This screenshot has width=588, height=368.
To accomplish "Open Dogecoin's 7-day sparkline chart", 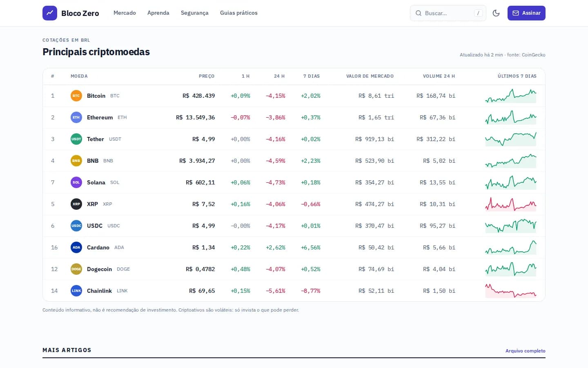I will [x=511, y=269].
